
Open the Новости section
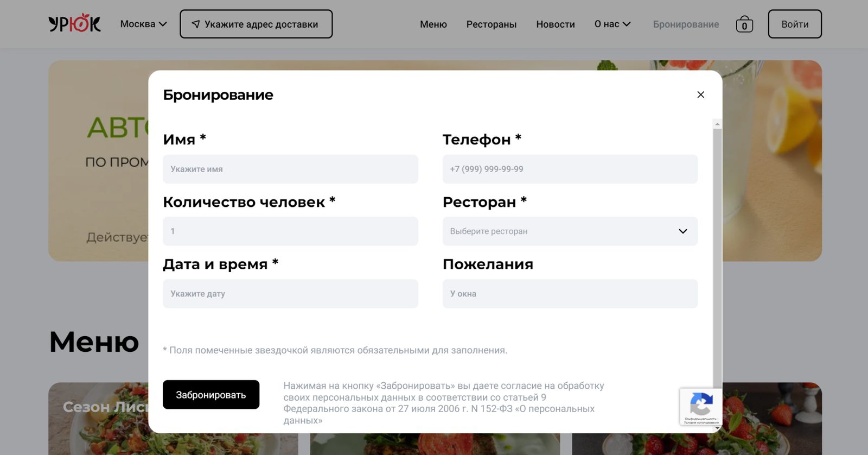555,24
